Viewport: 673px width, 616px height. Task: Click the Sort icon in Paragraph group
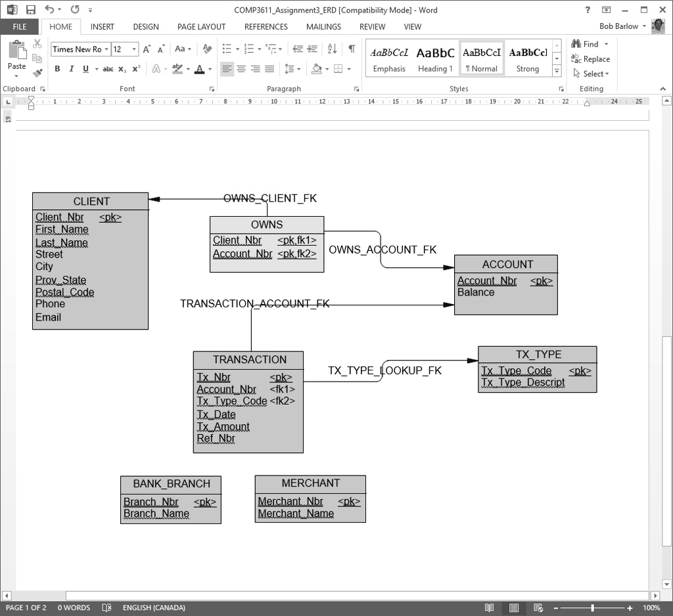point(331,48)
